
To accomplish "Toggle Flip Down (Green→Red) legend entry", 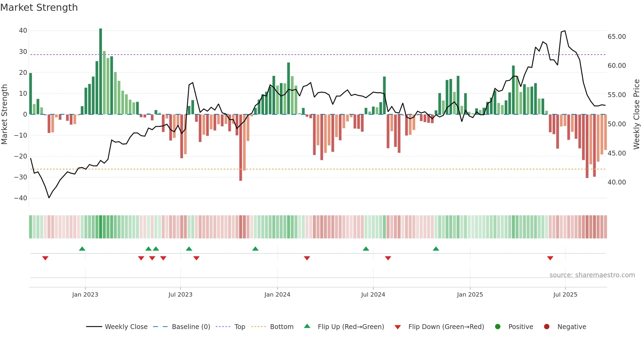I will tap(439, 327).
